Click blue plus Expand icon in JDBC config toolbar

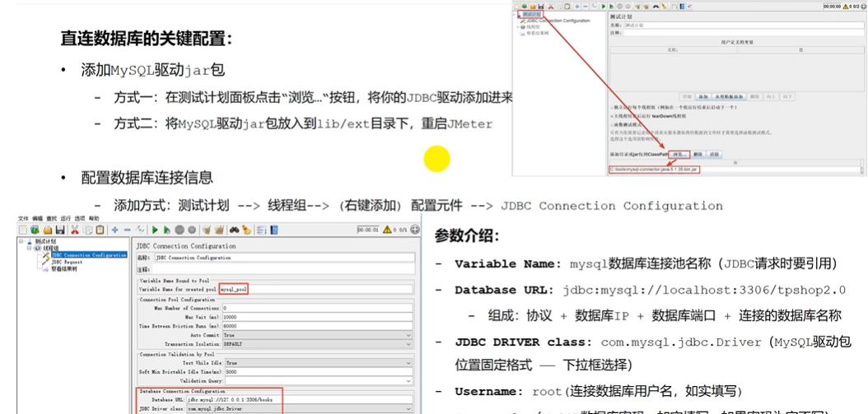(x=114, y=230)
